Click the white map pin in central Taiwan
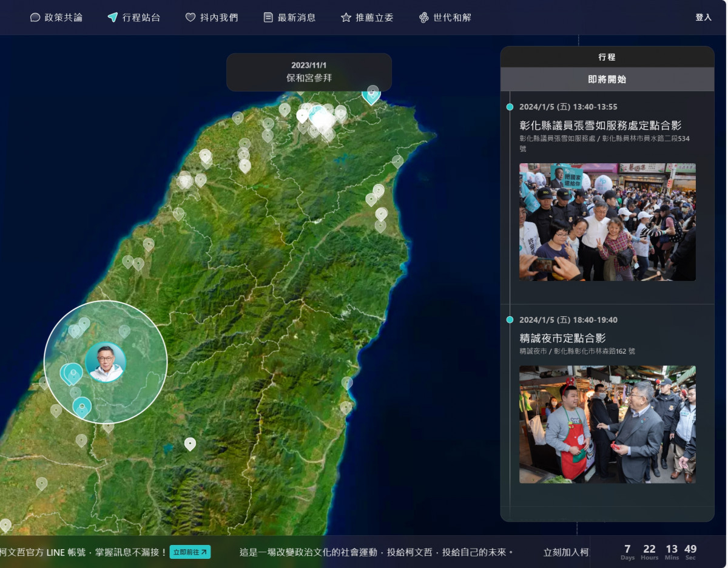This screenshot has height=568, width=728. click(x=190, y=444)
